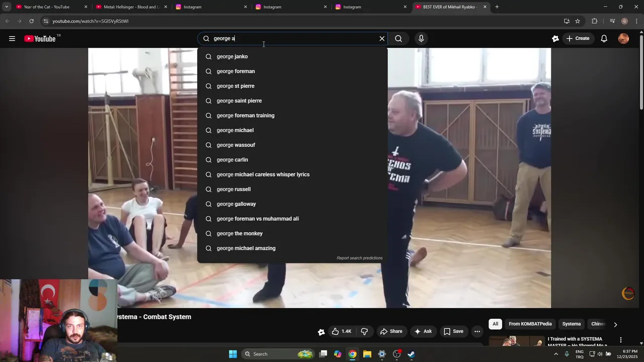This screenshot has width=644, height=362.
Task: Open the Playables icon beside Create
Action: pyautogui.click(x=555, y=39)
